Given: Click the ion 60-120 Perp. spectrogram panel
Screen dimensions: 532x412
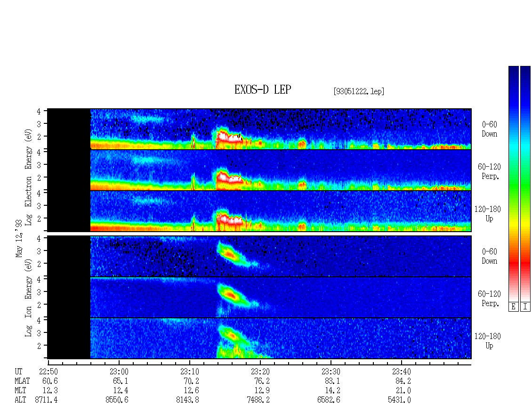Looking at the screenshot, I should tap(259, 297).
